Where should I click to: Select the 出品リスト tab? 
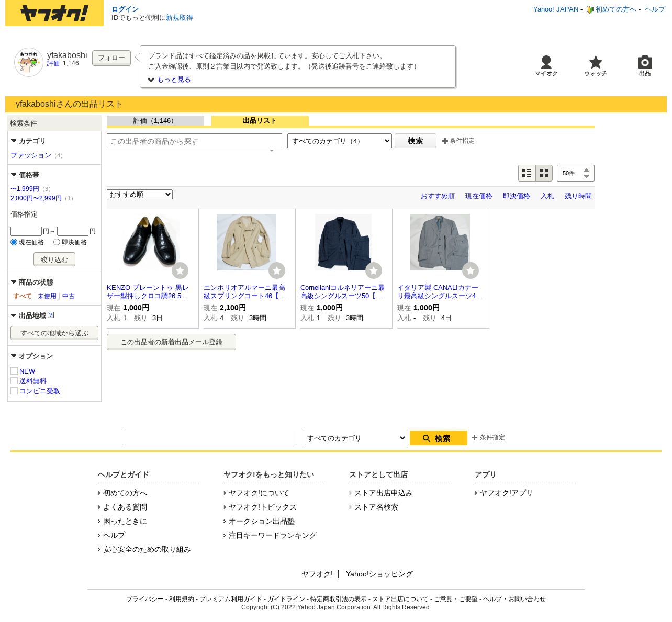[x=260, y=121]
